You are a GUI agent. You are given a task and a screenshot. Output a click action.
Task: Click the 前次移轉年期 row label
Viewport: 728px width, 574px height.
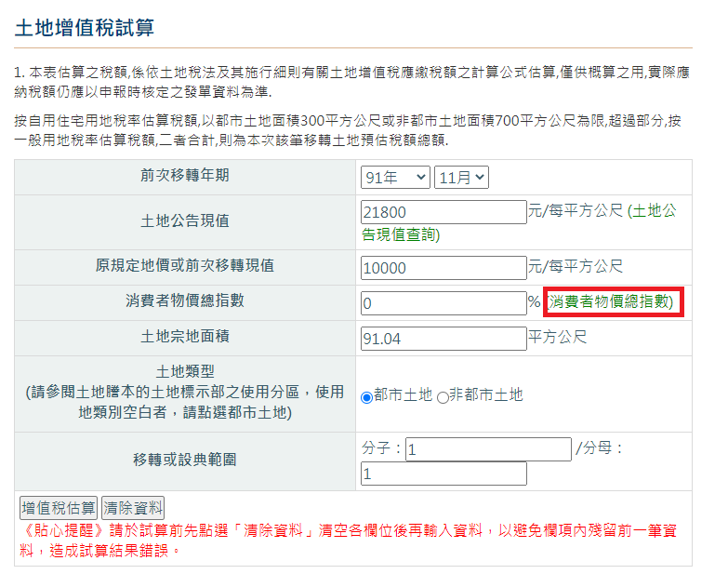tap(185, 175)
